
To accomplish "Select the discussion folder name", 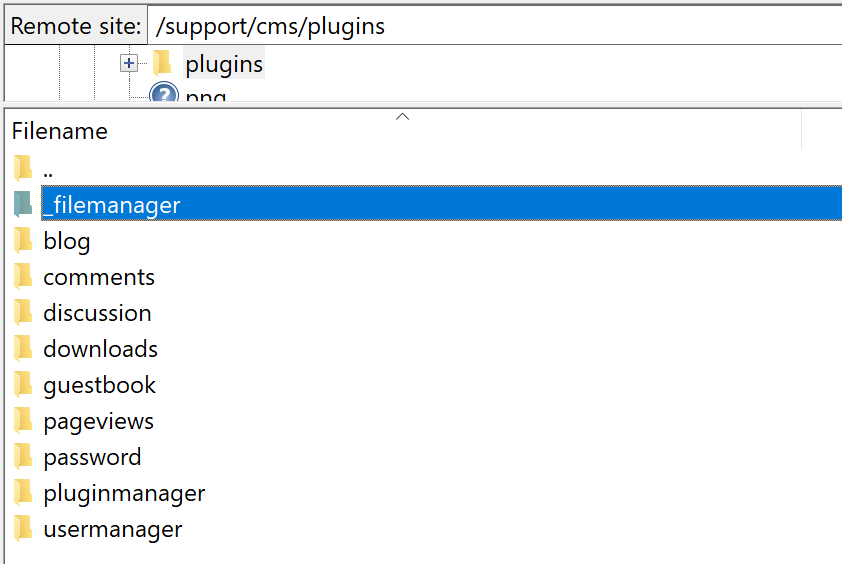I will 97,313.
